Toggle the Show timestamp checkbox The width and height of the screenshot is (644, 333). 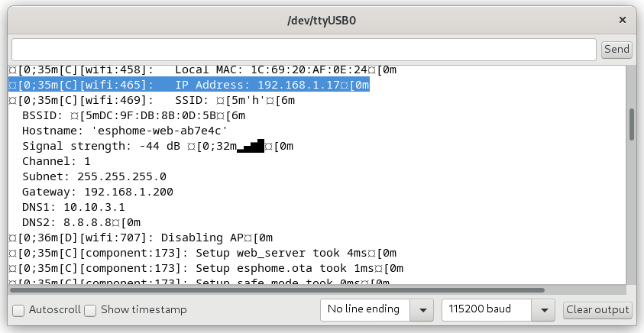tap(90, 310)
